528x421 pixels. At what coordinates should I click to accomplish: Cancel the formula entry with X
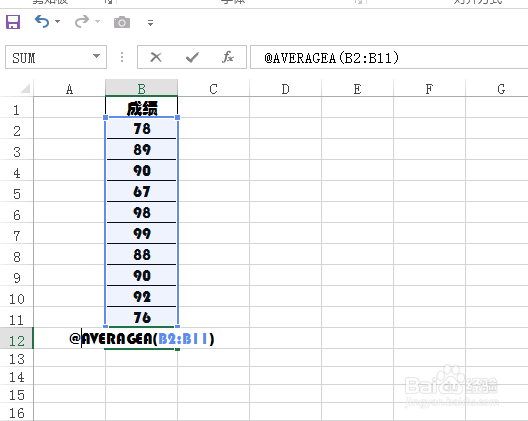pos(156,57)
